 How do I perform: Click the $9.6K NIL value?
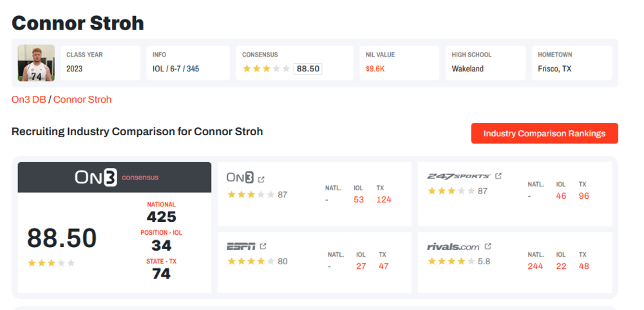(x=375, y=69)
